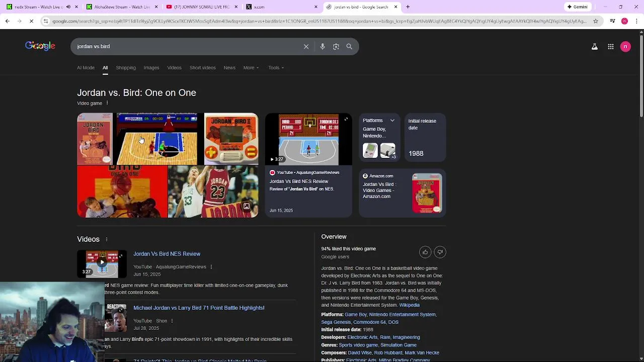Open the Amazon.com Jordan Vs Bird card
Image resolution: width=644 pixels, height=362 pixels.
(403, 193)
